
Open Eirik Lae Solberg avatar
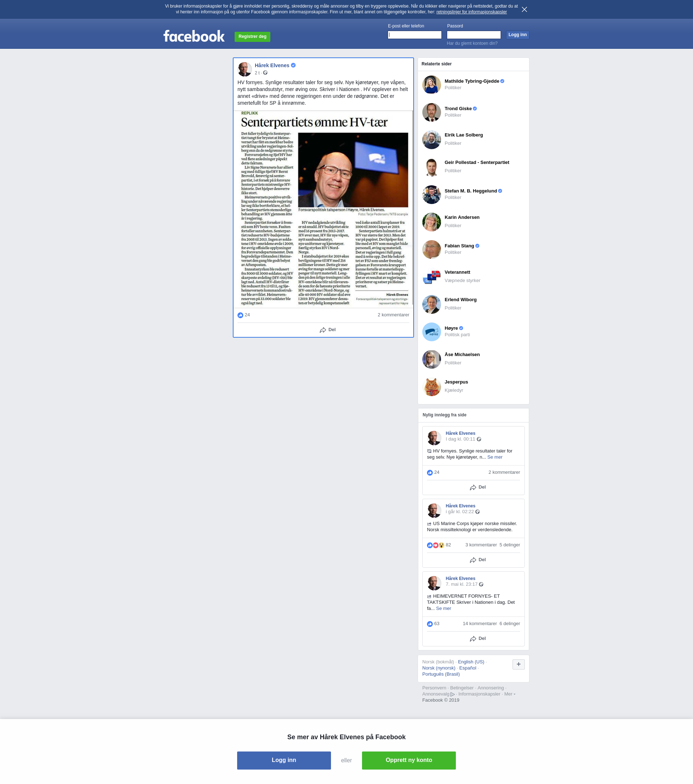432,140
